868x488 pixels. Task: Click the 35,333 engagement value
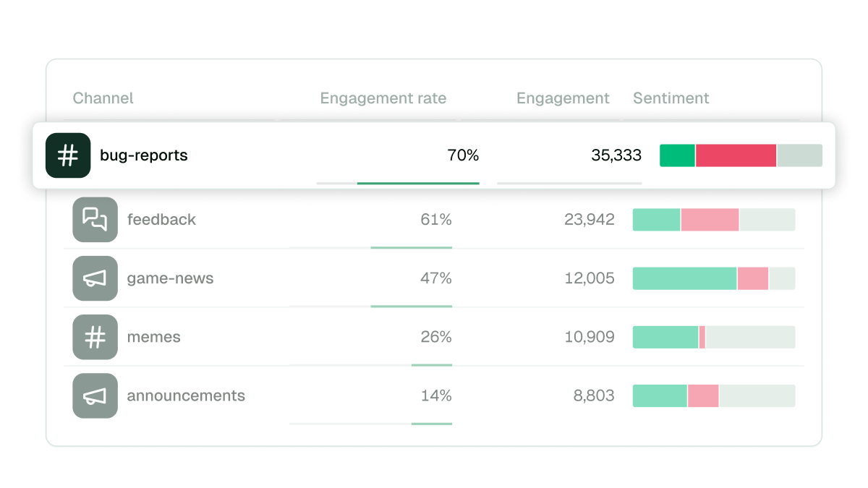[617, 155]
